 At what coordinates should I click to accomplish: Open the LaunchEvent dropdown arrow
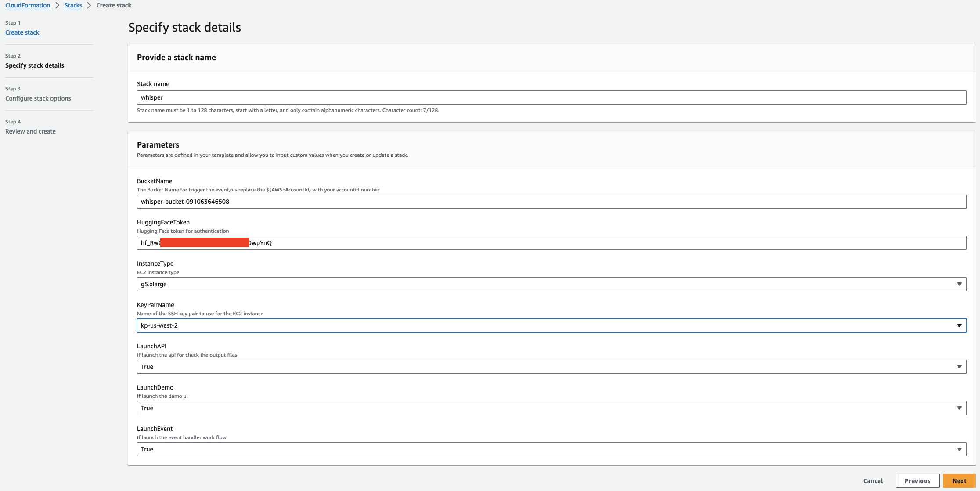click(x=959, y=449)
